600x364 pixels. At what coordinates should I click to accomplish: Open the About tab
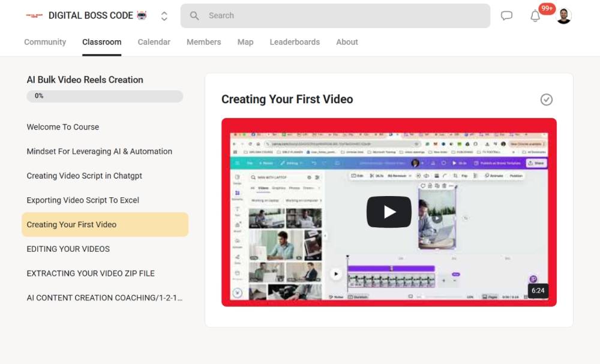(x=347, y=42)
